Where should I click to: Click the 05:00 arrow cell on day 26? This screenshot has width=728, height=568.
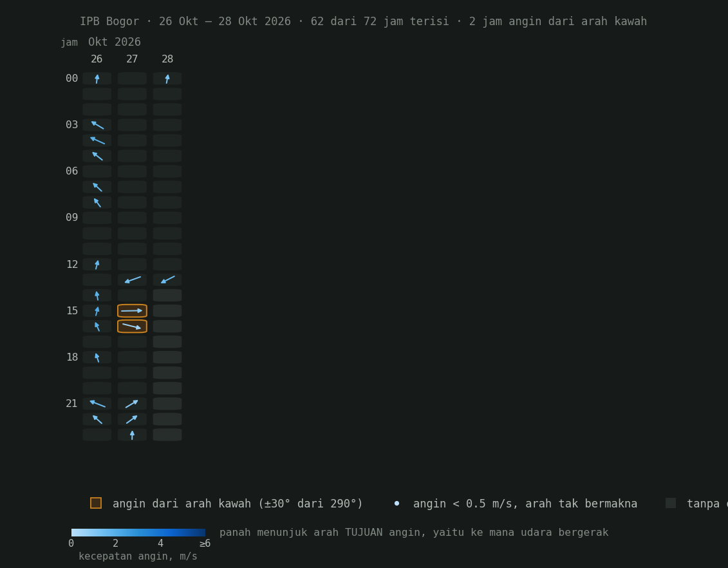[97, 156]
